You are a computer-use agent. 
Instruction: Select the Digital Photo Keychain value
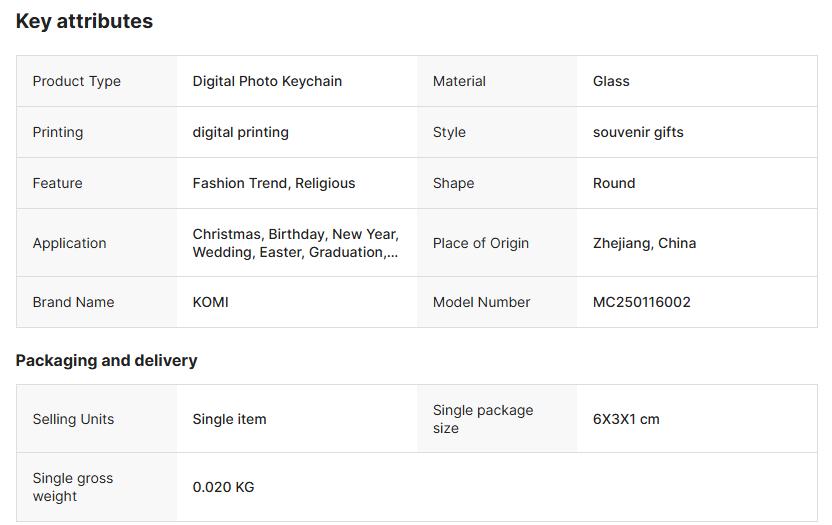267,81
